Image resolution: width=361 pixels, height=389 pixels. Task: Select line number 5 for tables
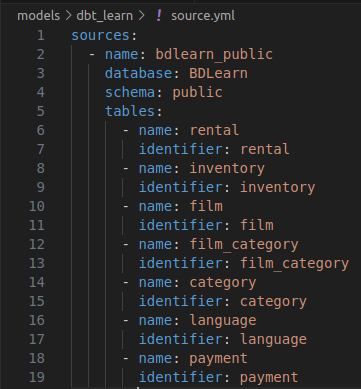click(41, 111)
